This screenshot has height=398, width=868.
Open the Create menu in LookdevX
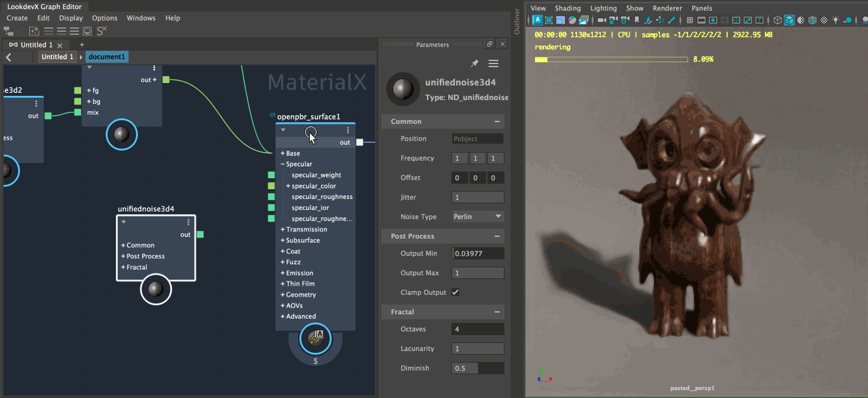click(16, 18)
